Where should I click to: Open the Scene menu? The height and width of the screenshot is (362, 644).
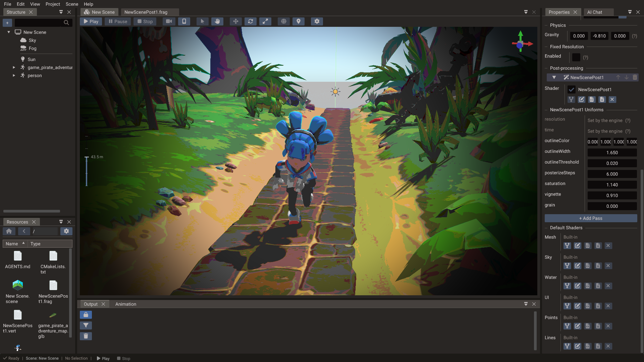[x=72, y=4]
